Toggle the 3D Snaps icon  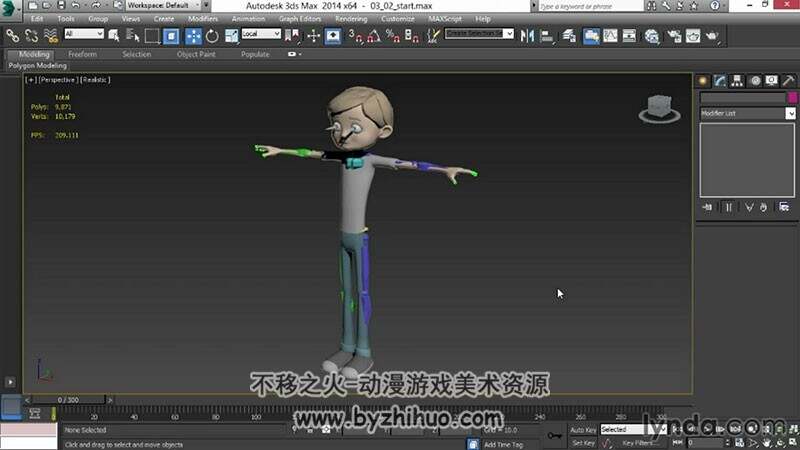click(356, 36)
